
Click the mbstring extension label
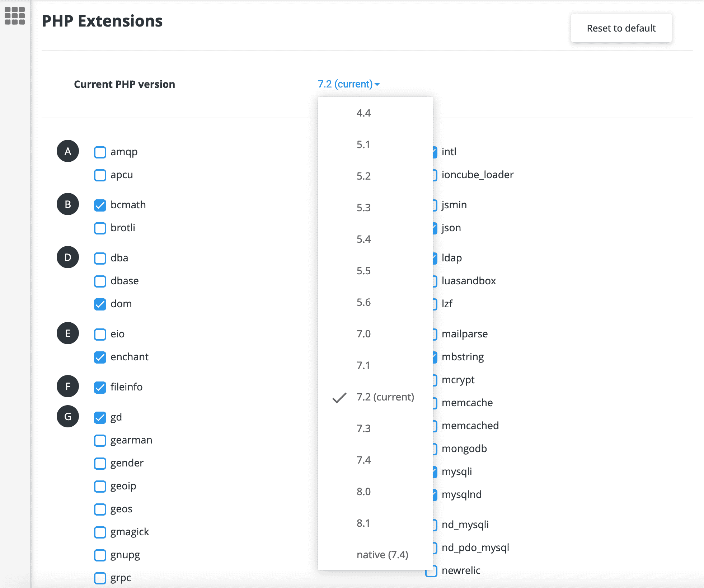click(x=463, y=357)
